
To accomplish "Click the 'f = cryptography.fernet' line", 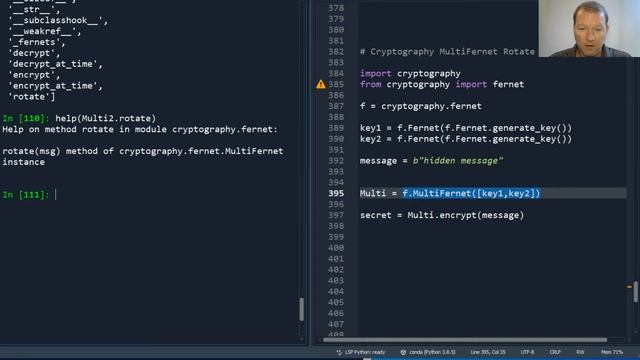I will point(420,106).
